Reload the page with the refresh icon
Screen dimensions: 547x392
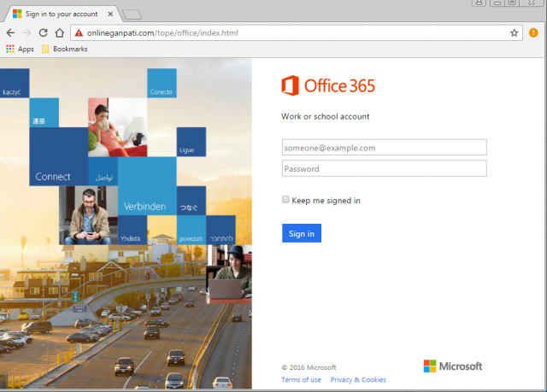coord(43,33)
